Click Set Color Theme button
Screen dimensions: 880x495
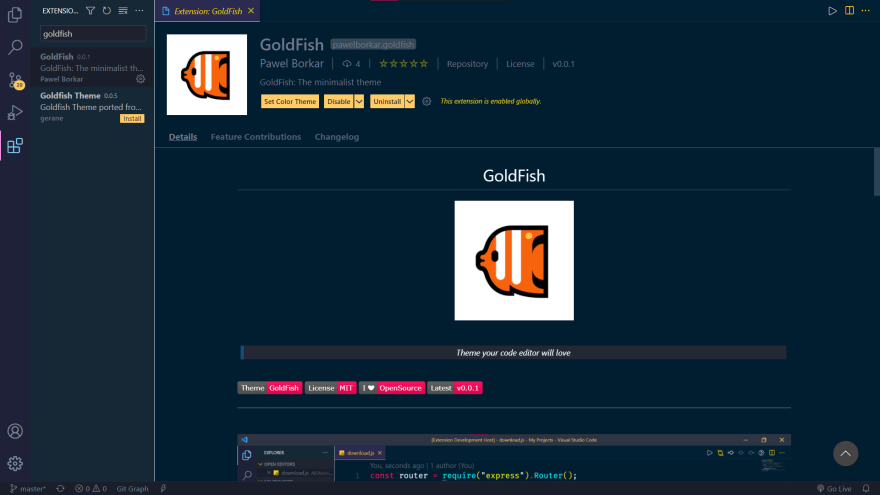290,102
